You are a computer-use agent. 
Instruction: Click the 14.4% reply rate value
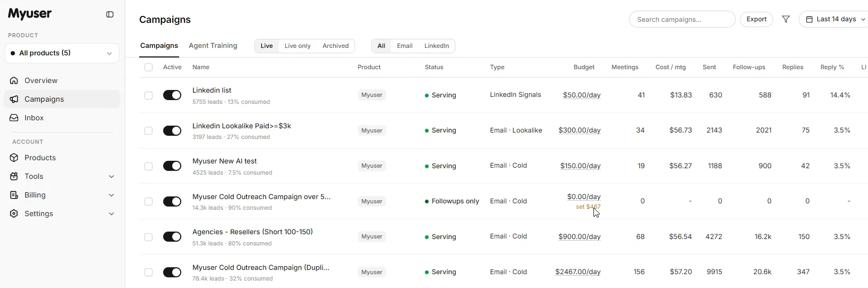point(840,95)
